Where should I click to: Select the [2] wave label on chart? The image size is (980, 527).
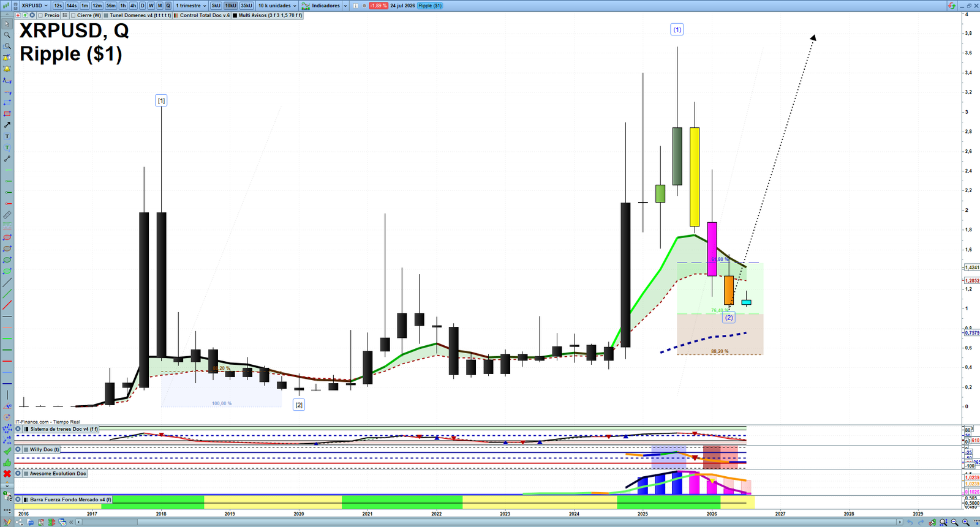click(x=299, y=405)
